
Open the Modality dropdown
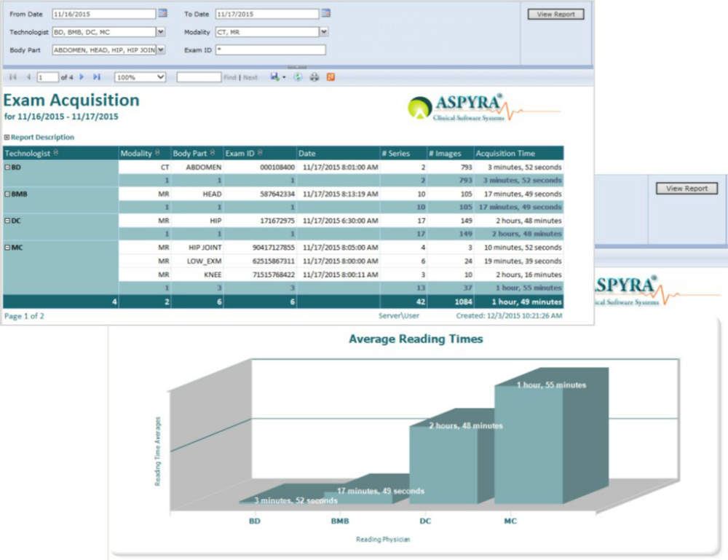324,32
